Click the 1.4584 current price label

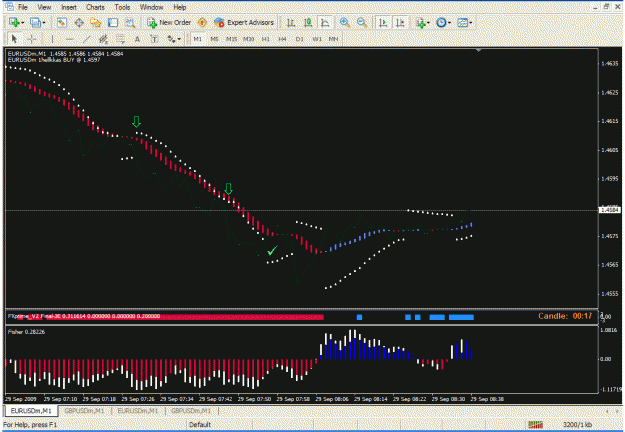click(610, 210)
